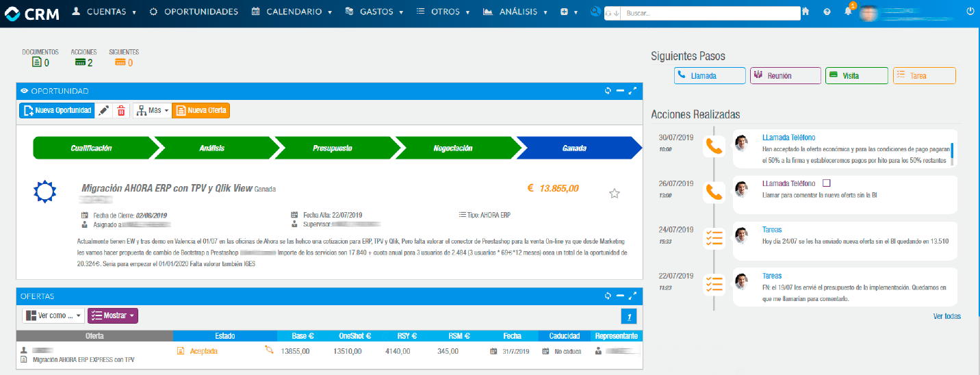Edit the opportunity with the pencil icon

[103, 110]
